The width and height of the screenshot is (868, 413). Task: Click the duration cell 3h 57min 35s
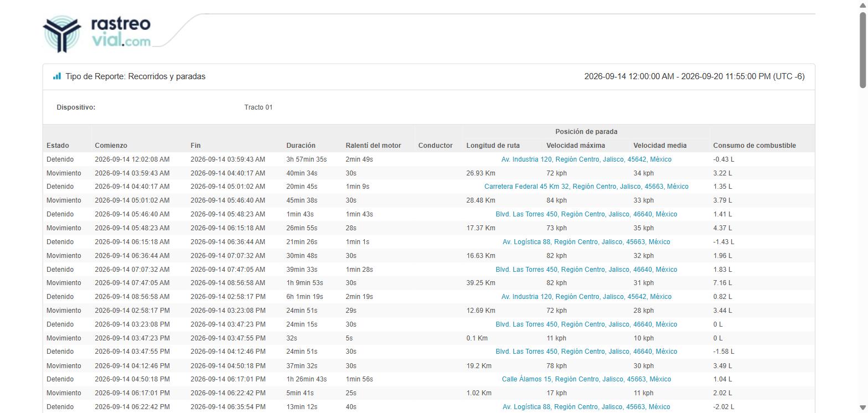[x=306, y=159]
